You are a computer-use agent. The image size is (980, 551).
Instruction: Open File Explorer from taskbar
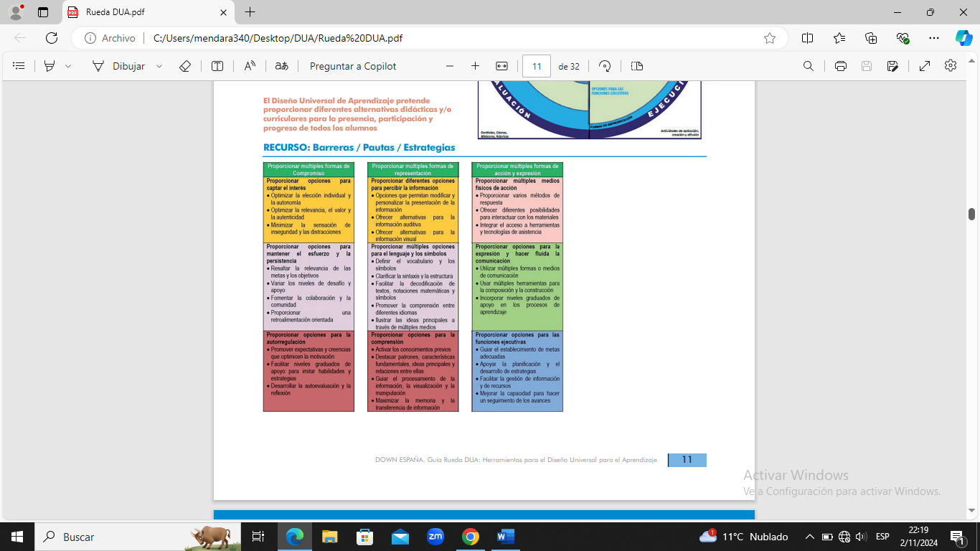click(330, 537)
